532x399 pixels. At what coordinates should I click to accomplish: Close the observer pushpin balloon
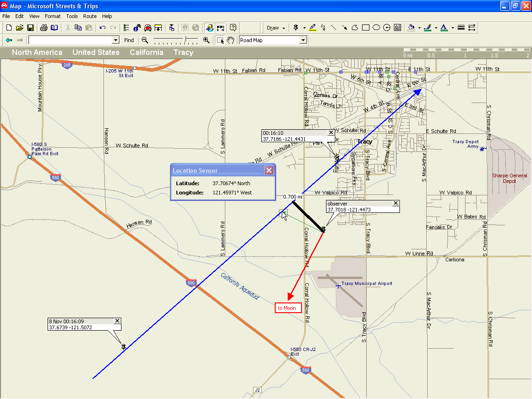pyautogui.click(x=395, y=203)
